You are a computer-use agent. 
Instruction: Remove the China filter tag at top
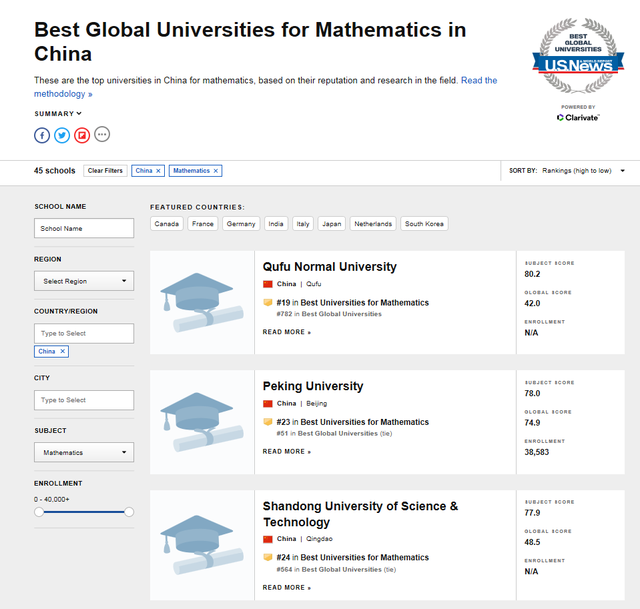coord(159,171)
